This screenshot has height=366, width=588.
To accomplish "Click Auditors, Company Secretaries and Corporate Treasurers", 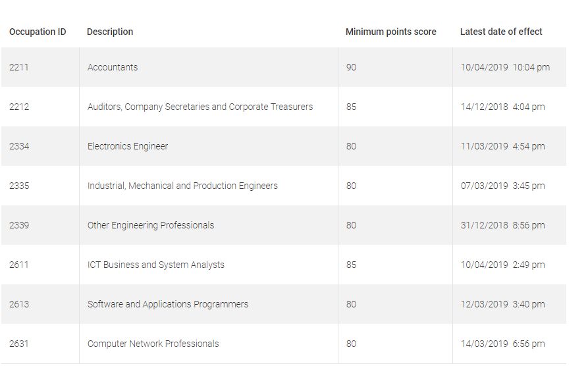I will (x=200, y=107).
